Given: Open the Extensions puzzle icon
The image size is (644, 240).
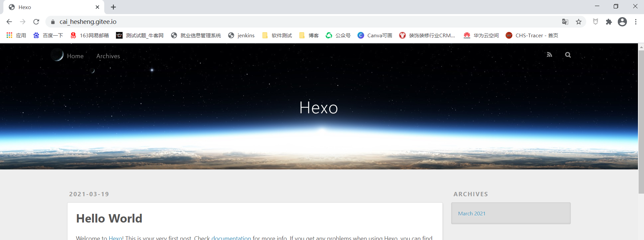Looking at the screenshot, I should point(609,22).
